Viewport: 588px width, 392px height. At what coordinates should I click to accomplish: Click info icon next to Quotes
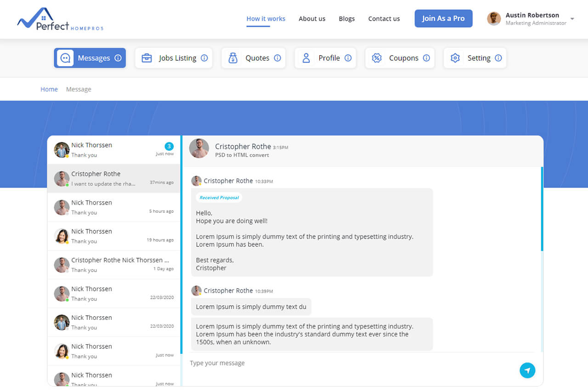coord(277,58)
